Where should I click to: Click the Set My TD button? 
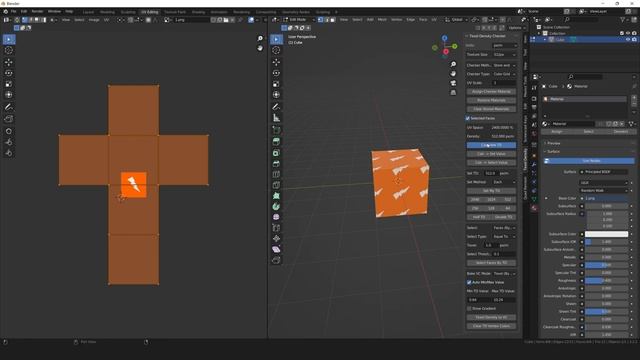click(491, 191)
